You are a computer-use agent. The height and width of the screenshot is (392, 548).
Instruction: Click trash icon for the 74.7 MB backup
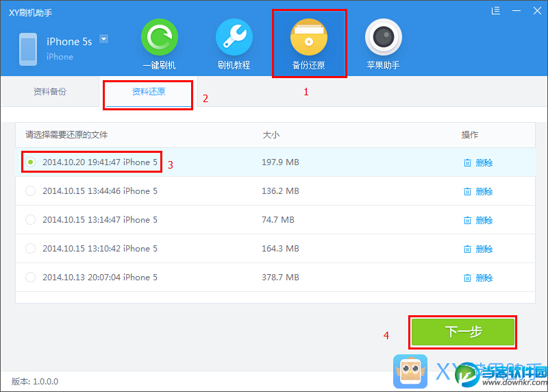pos(467,220)
